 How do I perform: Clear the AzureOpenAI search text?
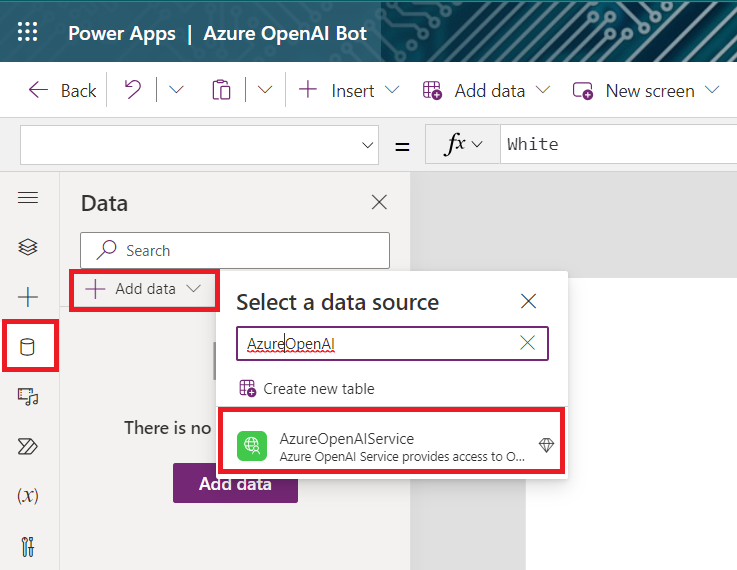(x=528, y=343)
